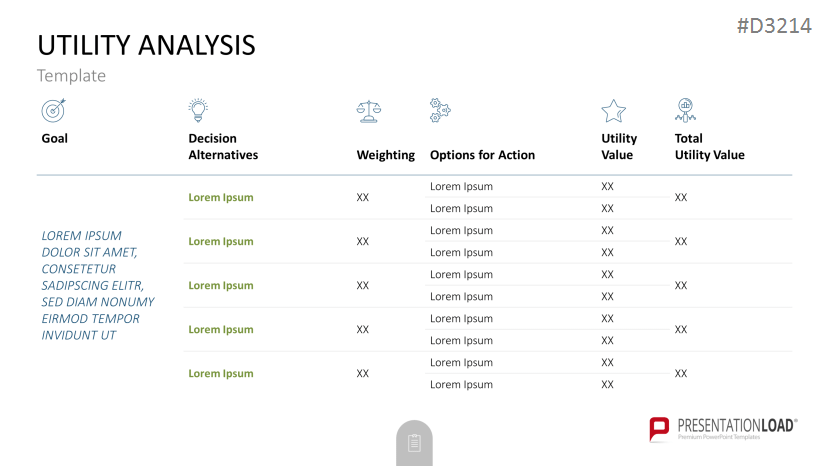Click the balance scale Weighting icon

(369, 112)
